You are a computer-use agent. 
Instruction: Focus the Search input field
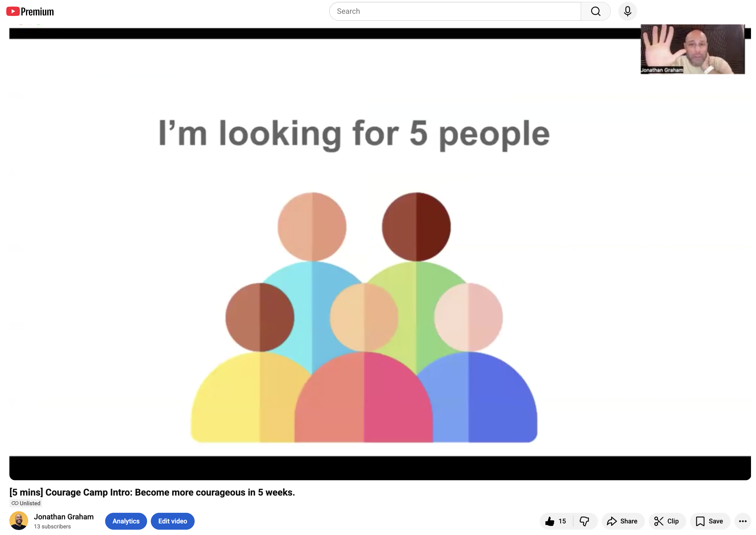(455, 12)
